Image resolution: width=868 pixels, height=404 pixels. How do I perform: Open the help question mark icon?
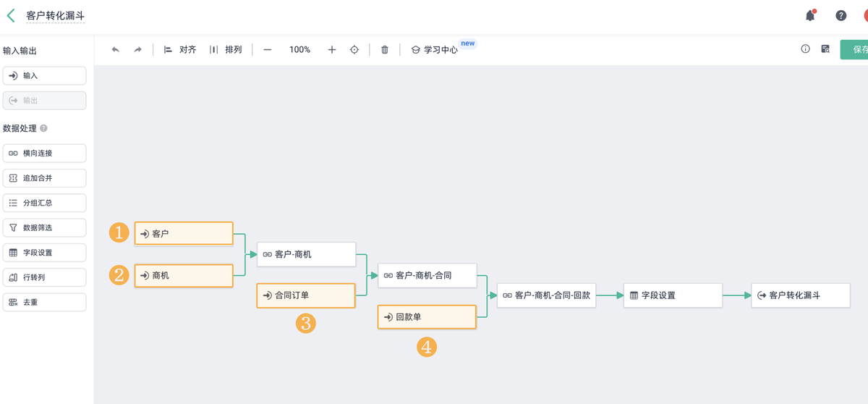click(841, 15)
